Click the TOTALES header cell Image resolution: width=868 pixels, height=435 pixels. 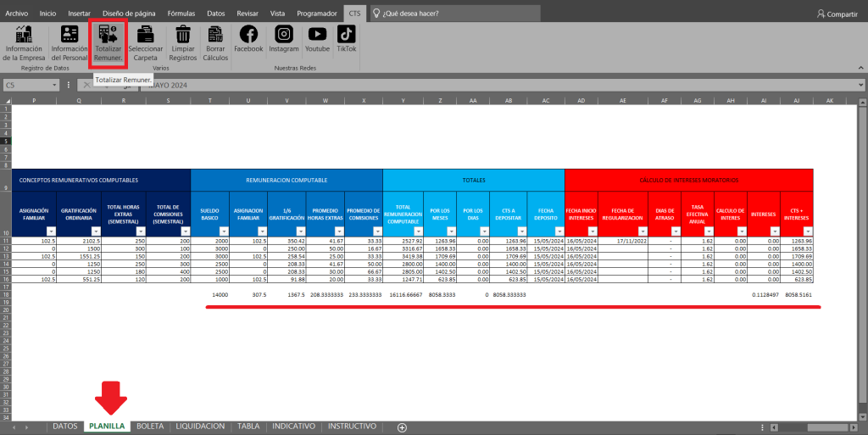[474, 180]
